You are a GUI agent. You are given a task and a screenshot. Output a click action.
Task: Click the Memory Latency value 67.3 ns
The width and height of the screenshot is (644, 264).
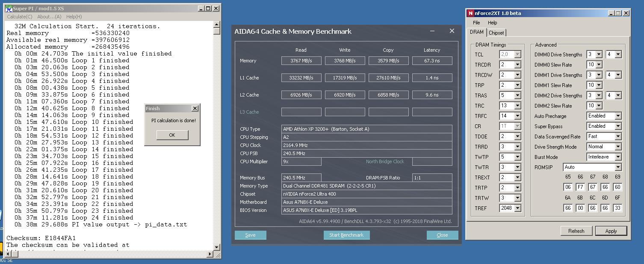click(432, 61)
